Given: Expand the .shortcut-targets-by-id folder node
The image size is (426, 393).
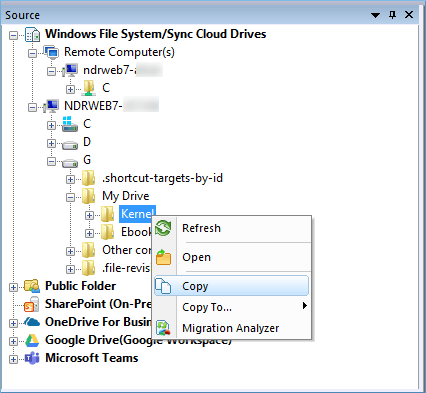Looking at the screenshot, I should pos(70,179).
